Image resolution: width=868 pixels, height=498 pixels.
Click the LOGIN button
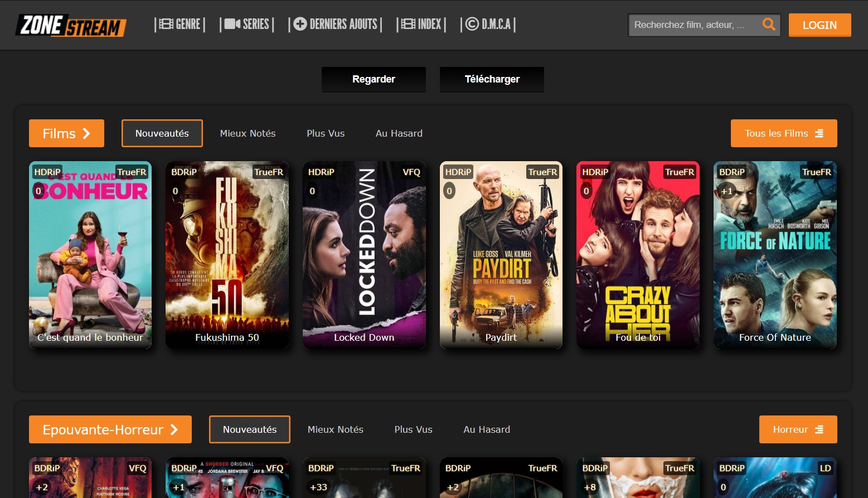point(819,25)
